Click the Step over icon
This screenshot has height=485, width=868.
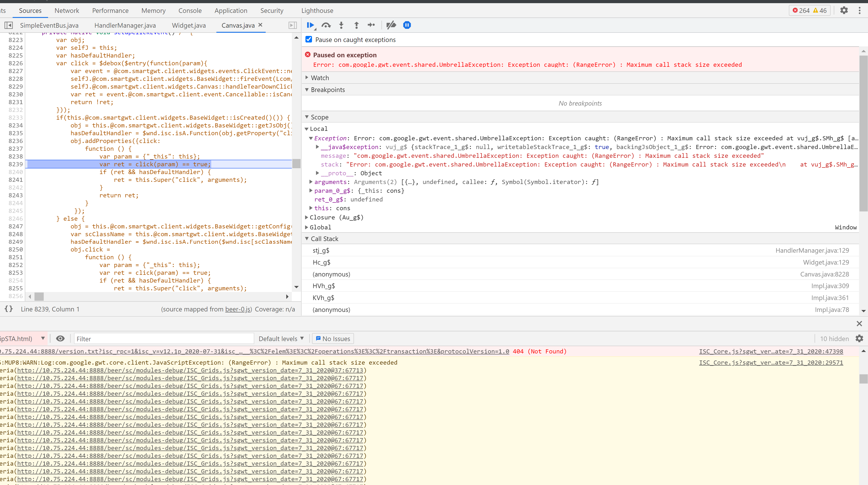(326, 25)
